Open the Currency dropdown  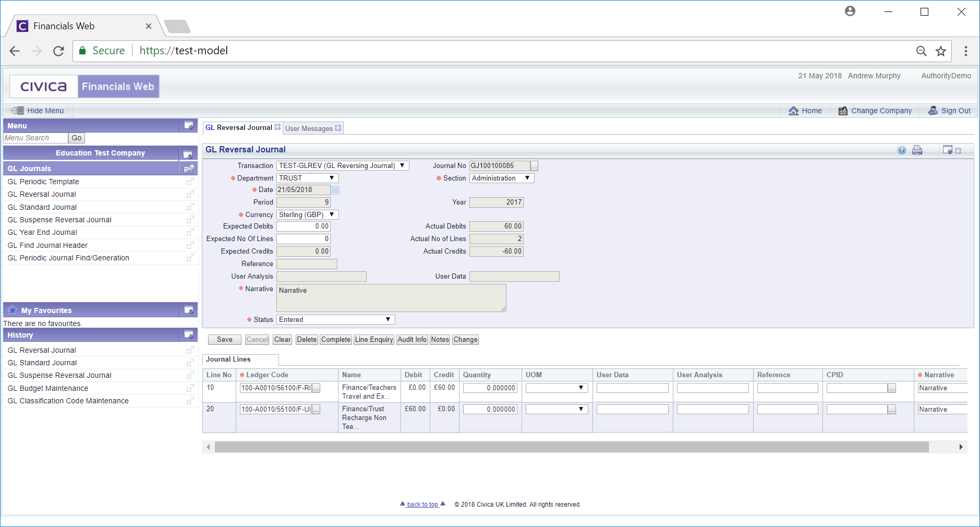tap(308, 214)
